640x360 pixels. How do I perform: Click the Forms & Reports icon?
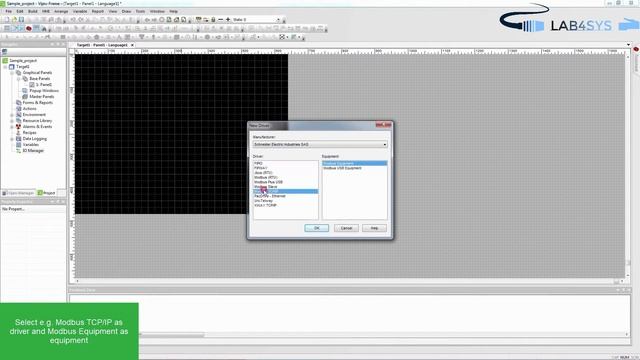[18, 102]
